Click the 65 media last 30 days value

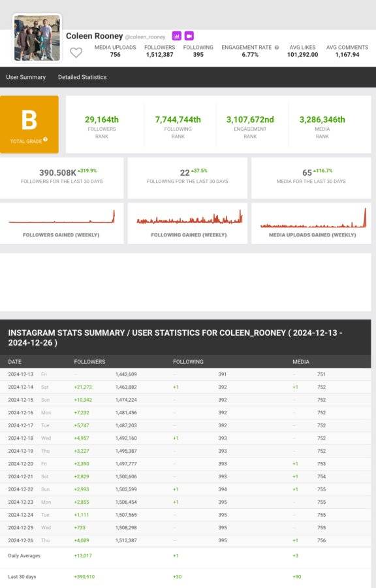pyautogui.click(x=307, y=172)
